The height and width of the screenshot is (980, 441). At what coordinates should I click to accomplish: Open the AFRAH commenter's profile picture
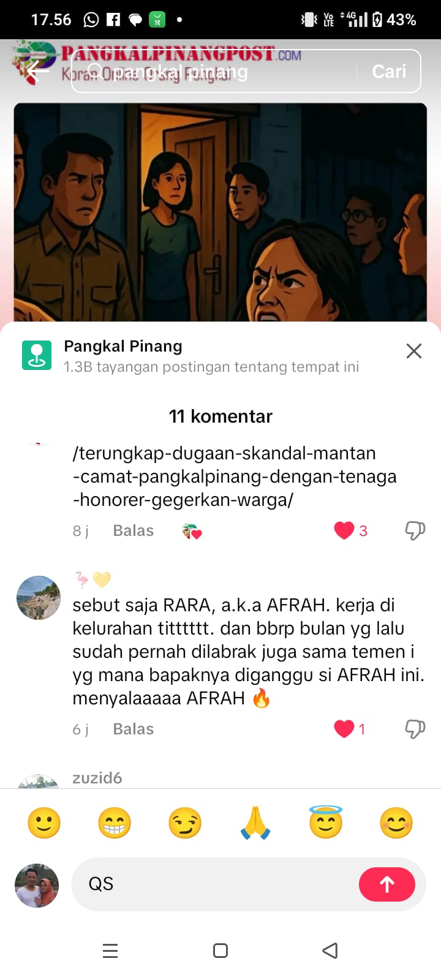tap(39, 598)
